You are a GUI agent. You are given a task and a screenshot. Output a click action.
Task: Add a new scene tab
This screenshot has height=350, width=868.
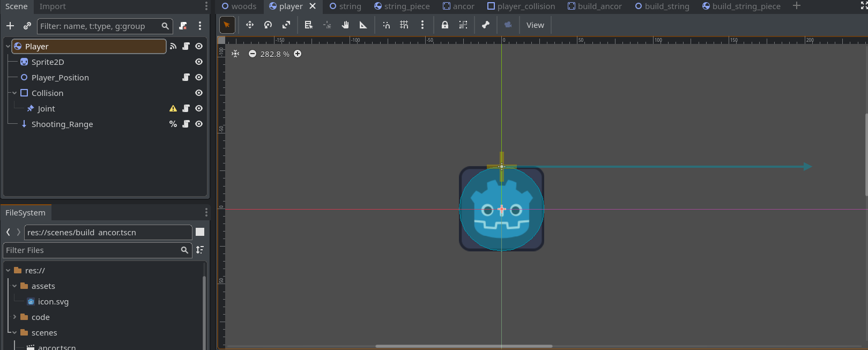[797, 6]
